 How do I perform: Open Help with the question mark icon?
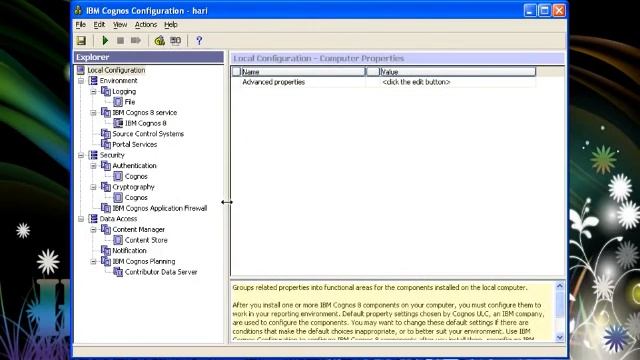[x=199, y=40]
